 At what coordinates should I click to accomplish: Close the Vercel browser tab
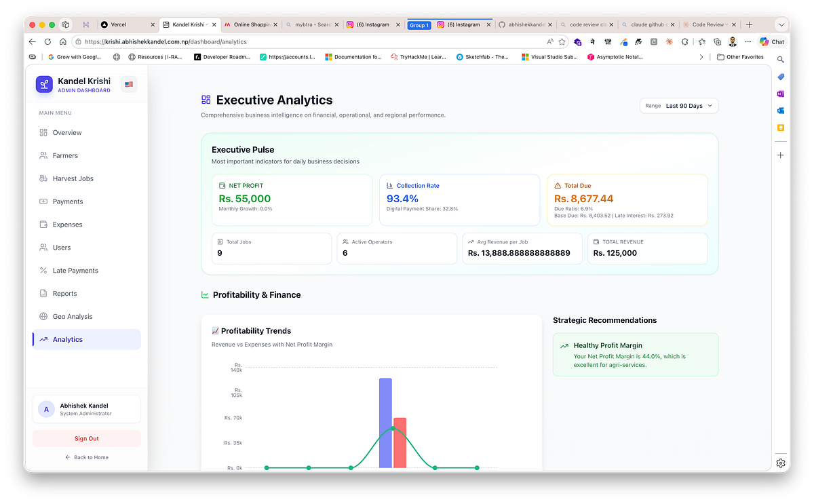pos(152,24)
